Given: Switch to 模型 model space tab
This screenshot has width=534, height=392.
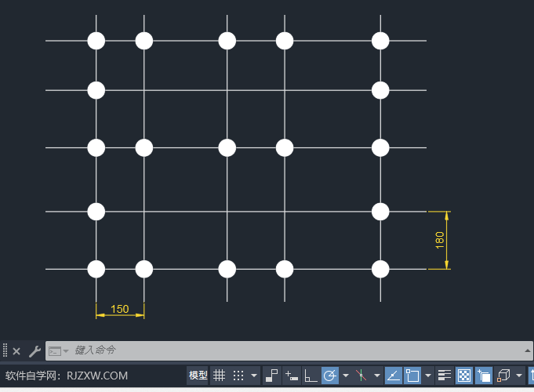Looking at the screenshot, I should tap(198, 376).
